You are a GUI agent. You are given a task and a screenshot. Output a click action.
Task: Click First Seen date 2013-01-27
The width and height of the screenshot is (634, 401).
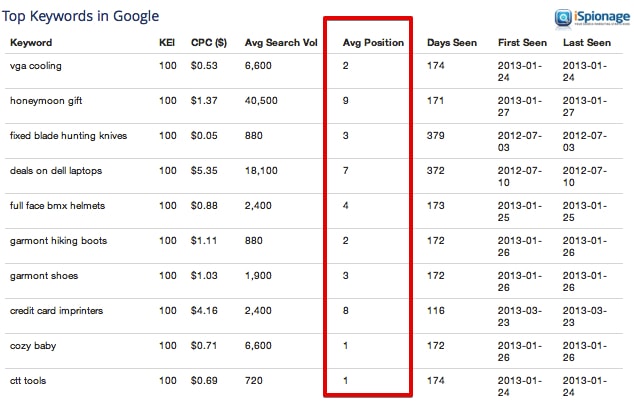pyautogui.click(x=520, y=106)
